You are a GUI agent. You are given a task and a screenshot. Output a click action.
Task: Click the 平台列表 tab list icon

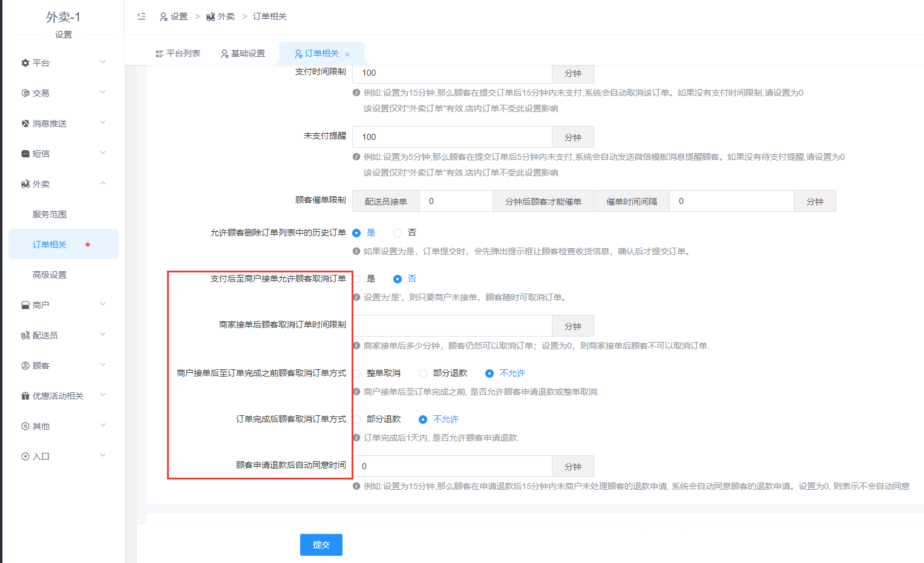pos(160,54)
